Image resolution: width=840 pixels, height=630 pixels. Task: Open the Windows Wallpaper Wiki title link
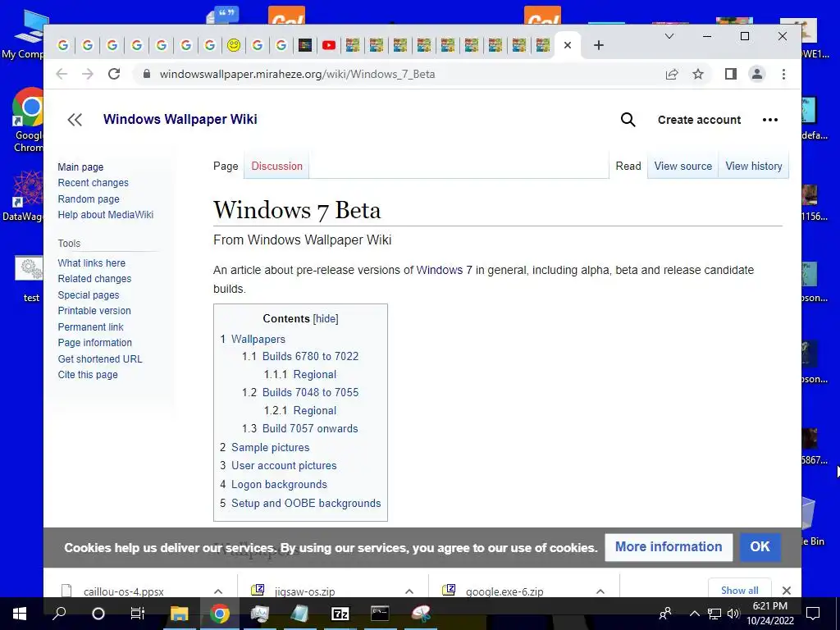coord(180,119)
